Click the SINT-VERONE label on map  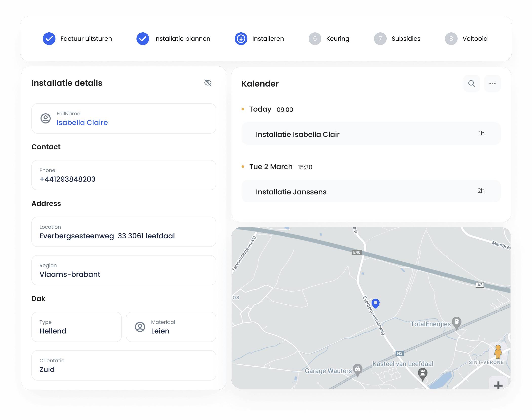(486, 362)
